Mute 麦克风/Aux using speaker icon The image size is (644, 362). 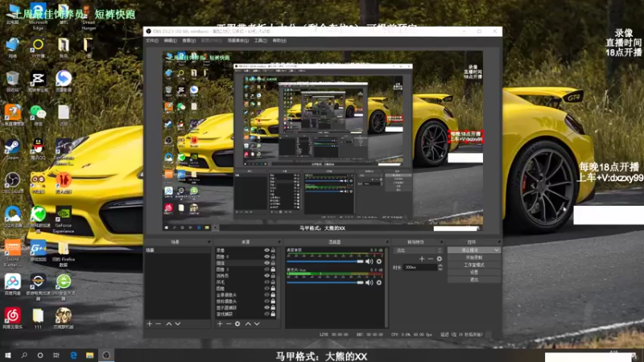(x=369, y=282)
